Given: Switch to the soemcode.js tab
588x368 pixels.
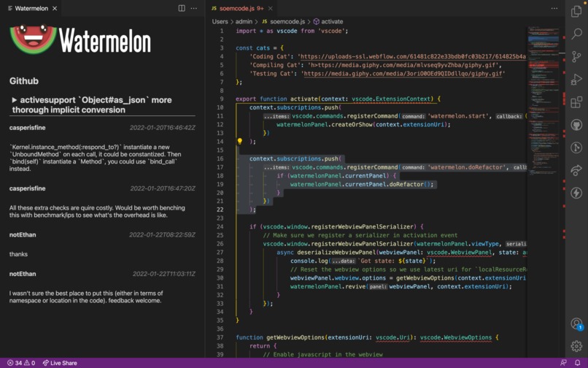Looking at the screenshot, I should tap(241, 8).
